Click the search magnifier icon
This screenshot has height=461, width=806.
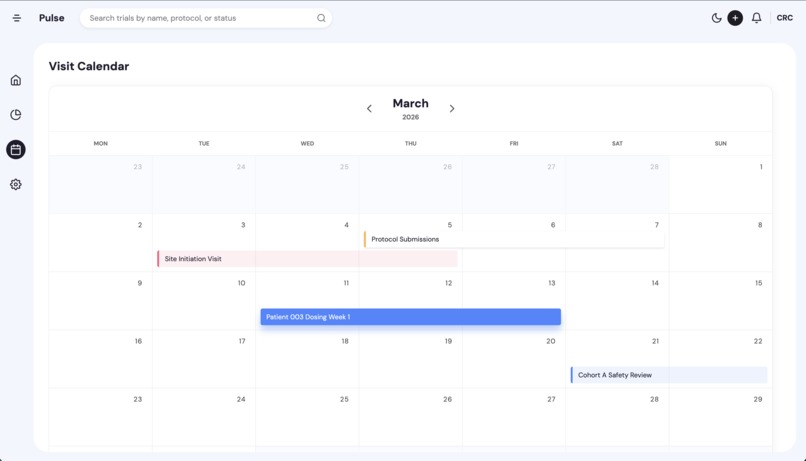coord(321,18)
